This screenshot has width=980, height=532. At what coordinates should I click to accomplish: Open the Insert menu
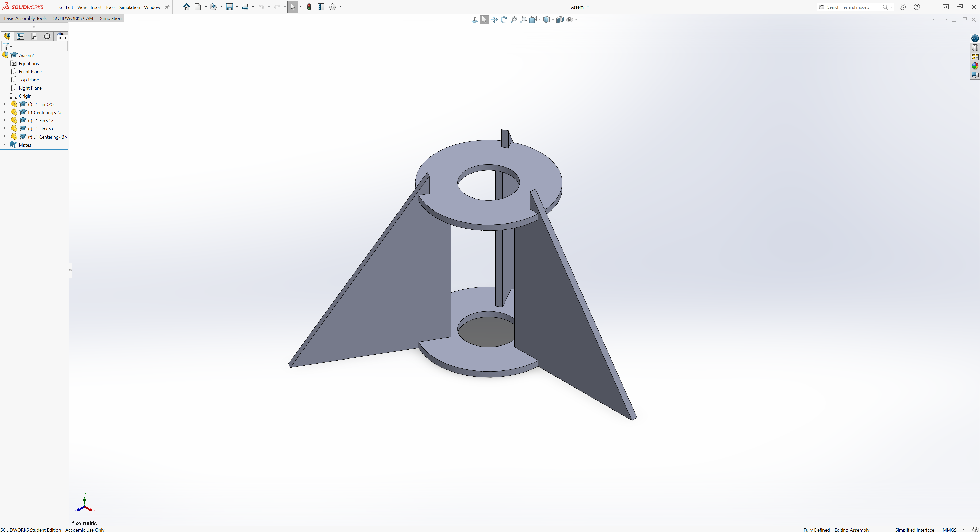(x=96, y=7)
